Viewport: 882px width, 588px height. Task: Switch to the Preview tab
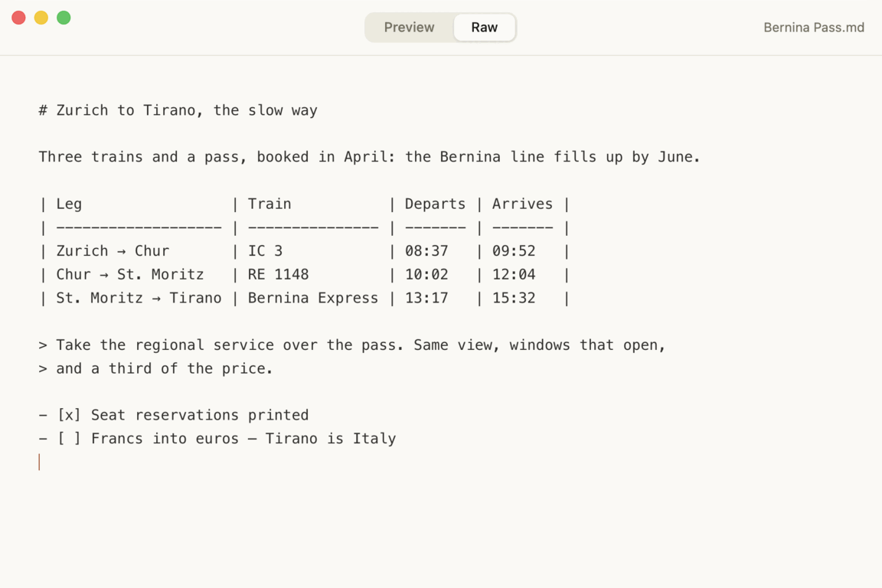pos(409,27)
